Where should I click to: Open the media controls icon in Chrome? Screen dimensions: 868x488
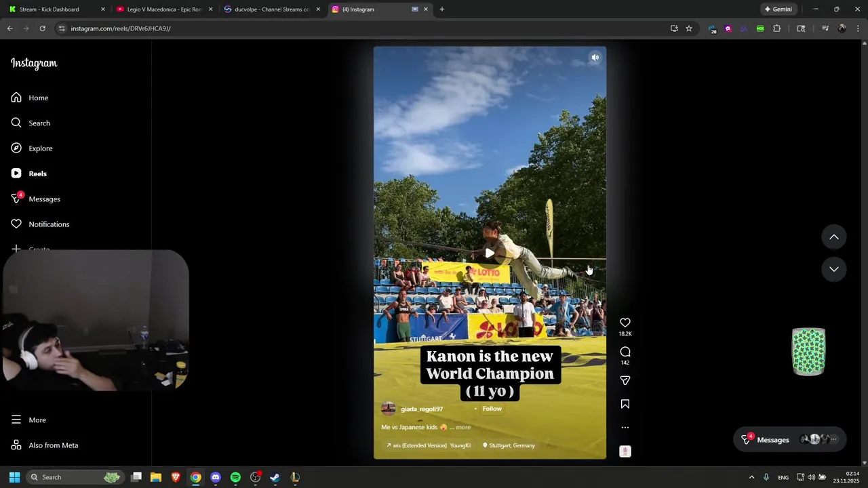click(825, 28)
